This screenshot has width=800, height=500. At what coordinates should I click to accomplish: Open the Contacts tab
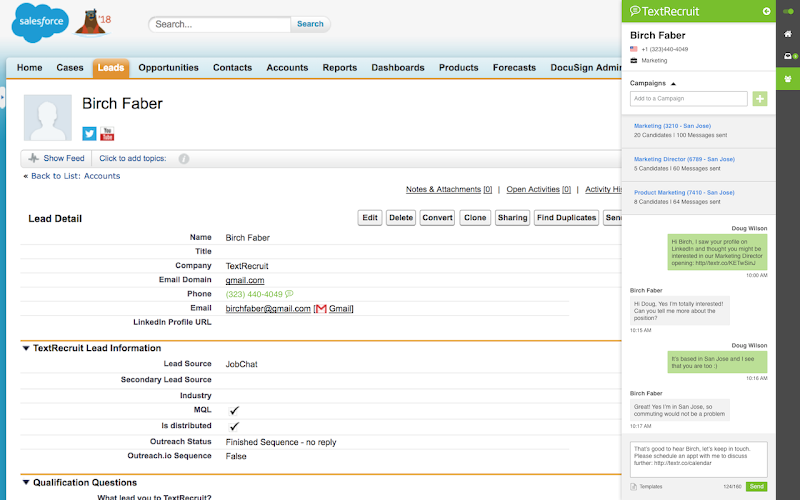pyautogui.click(x=233, y=68)
